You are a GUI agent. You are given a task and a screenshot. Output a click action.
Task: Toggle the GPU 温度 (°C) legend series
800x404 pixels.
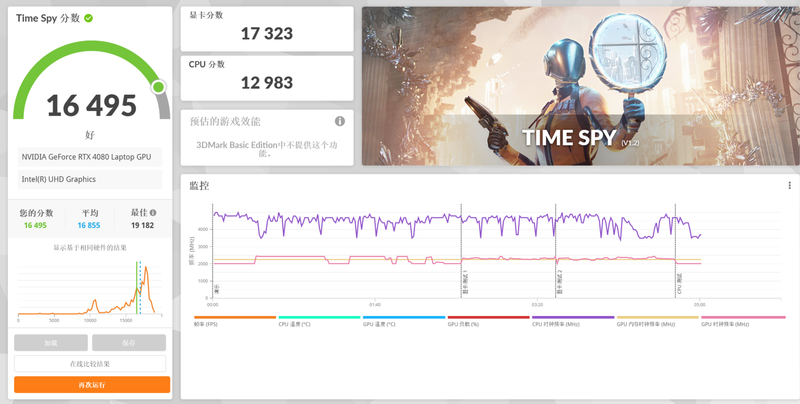tap(404, 321)
